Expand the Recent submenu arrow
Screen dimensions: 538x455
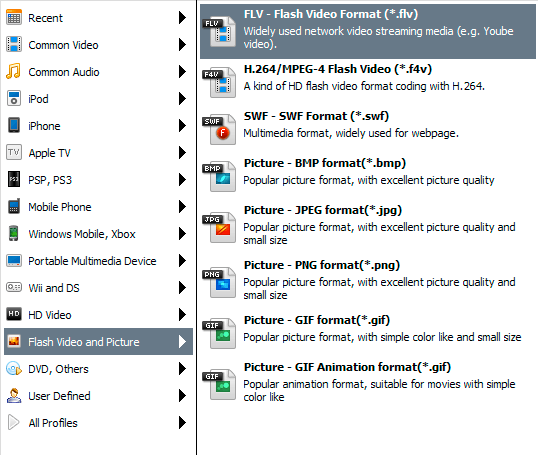click(183, 17)
